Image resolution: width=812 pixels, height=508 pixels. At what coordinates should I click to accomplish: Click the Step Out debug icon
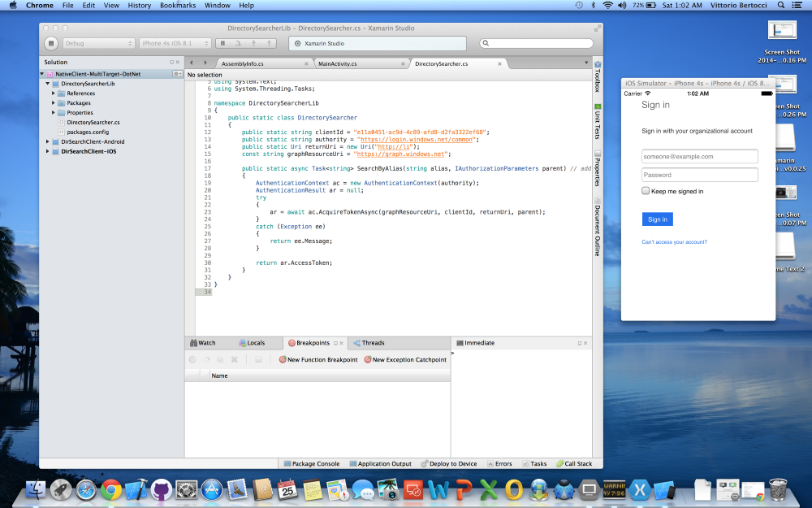click(x=269, y=44)
